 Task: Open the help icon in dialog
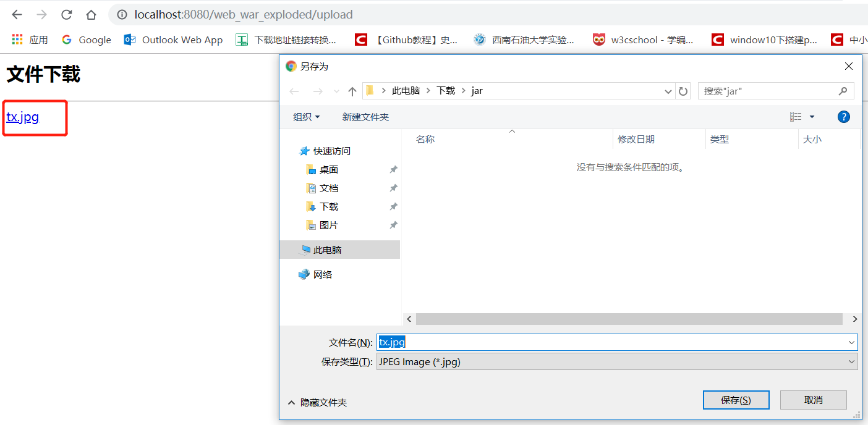click(x=844, y=117)
